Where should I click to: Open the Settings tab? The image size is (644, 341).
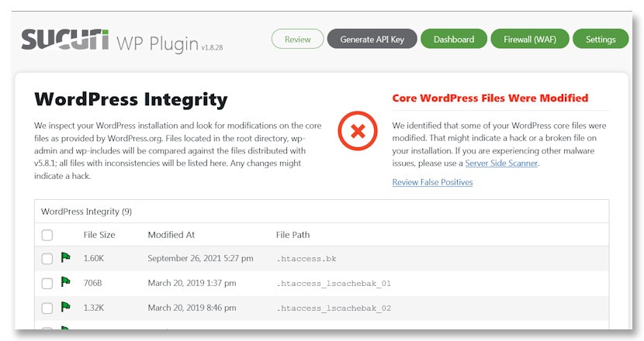coord(601,39)
